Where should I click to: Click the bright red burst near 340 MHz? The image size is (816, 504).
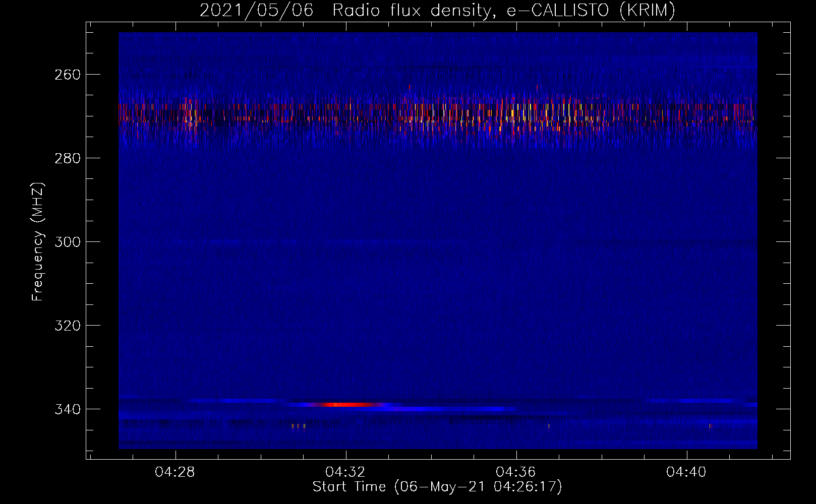point(348,405)
